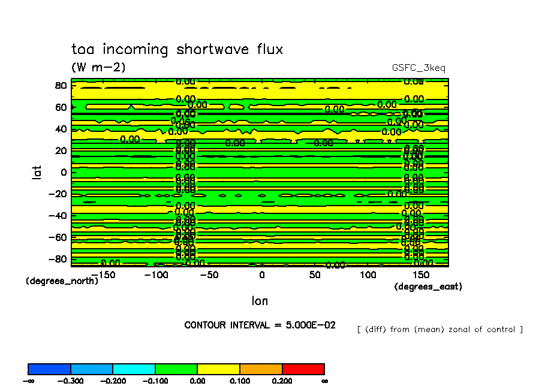Click the '-50' longitude tick label

click(x=209, y=275)
